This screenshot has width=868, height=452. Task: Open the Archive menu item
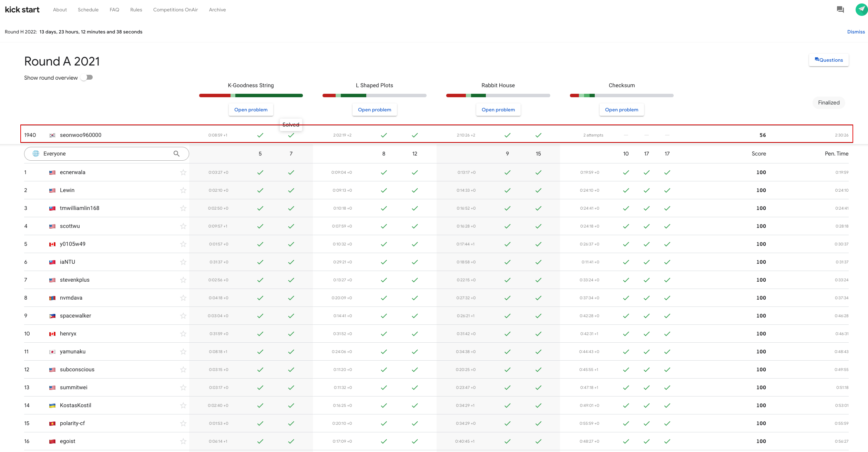217,10
